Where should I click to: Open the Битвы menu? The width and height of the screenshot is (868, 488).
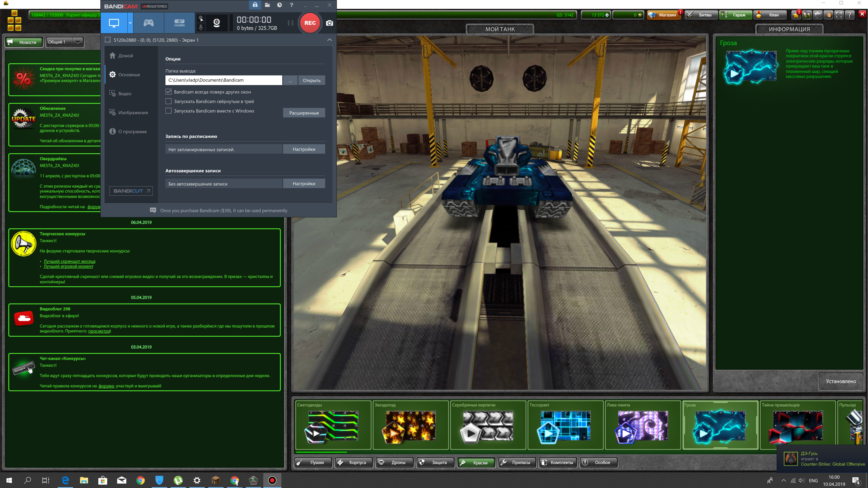(701, 15)
